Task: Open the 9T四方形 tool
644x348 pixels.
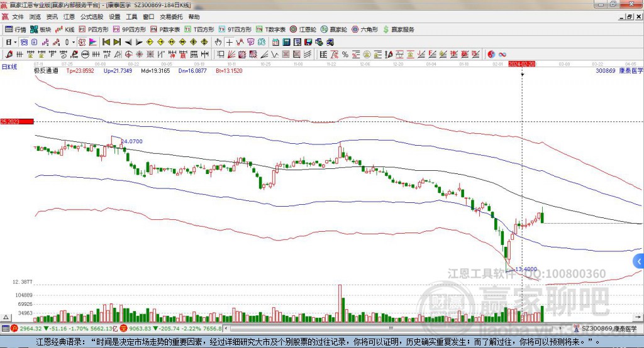Action: click(x=235, y=30)
